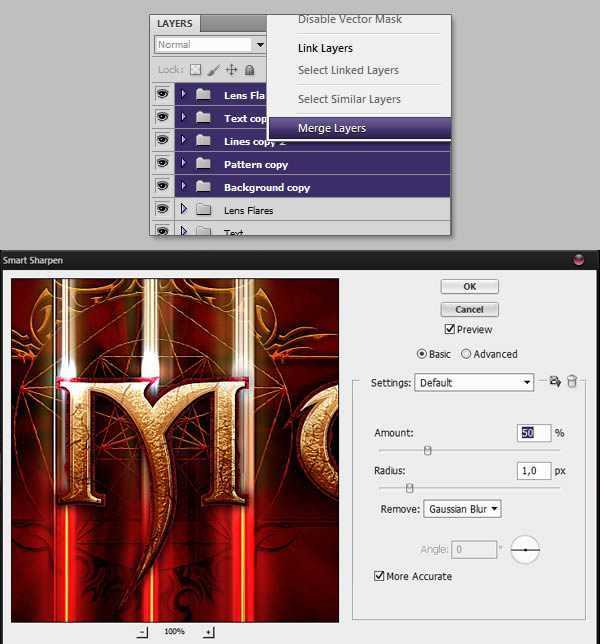Screen dimensions: 600x644
Task: Click the lock image pixels brush icon
Action: (x=213, y=70)
